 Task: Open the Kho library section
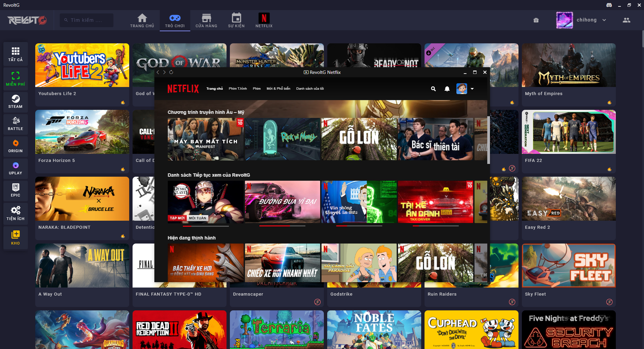tap(15, 237)
